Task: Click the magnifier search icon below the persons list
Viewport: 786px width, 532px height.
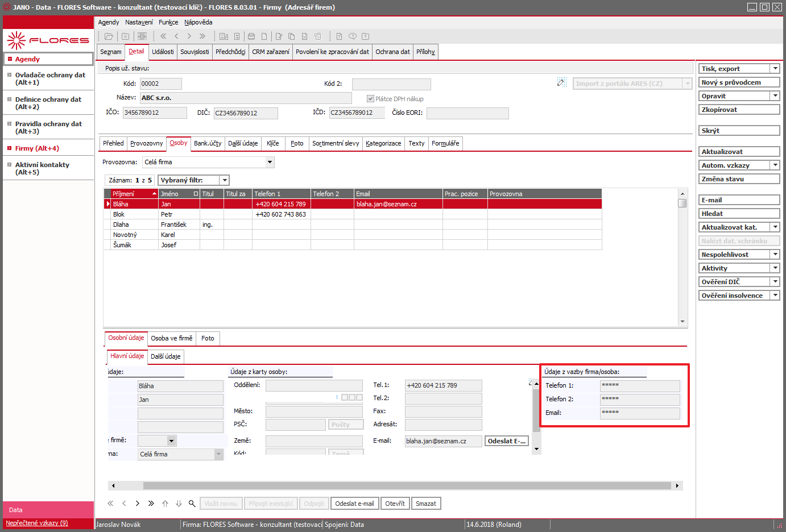Action: [x=192, y=504]
